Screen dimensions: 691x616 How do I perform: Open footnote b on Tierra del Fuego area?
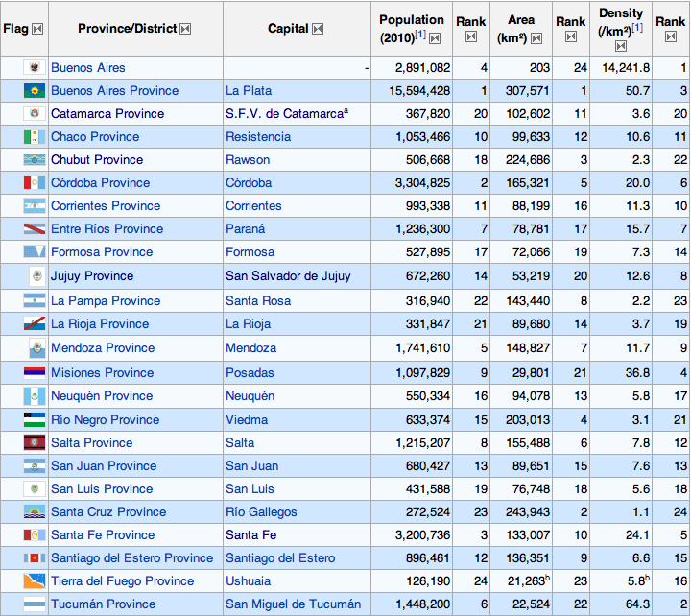point(547,578)
